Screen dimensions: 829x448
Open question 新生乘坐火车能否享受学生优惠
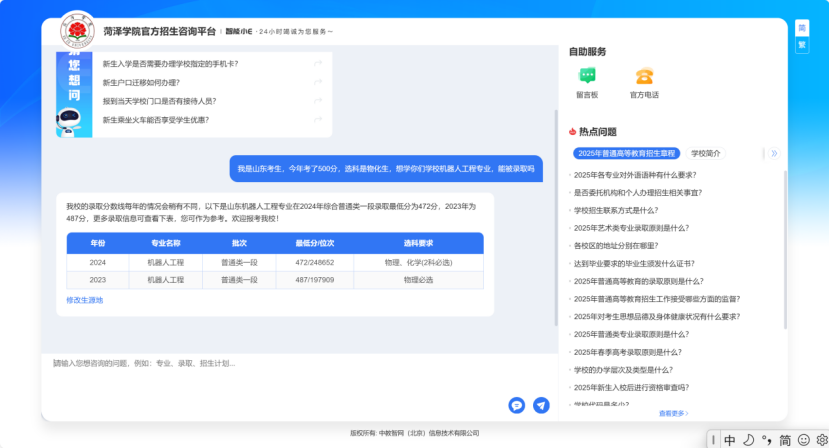155,120
